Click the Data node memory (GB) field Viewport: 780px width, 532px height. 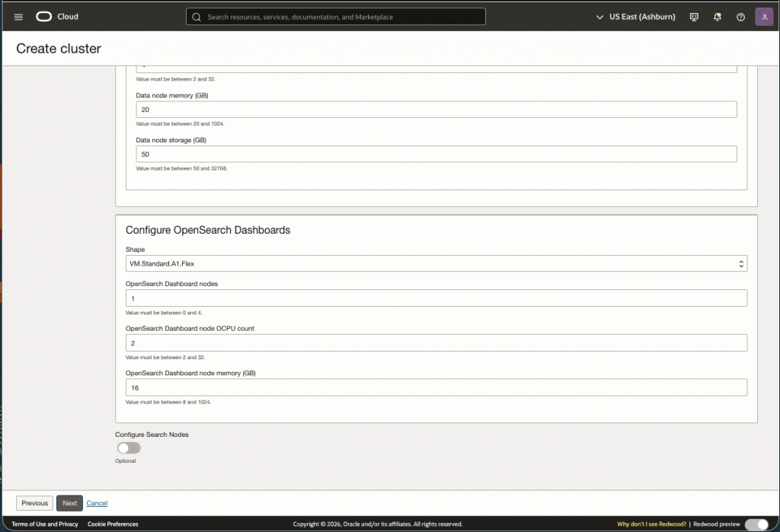pos(436,110)
